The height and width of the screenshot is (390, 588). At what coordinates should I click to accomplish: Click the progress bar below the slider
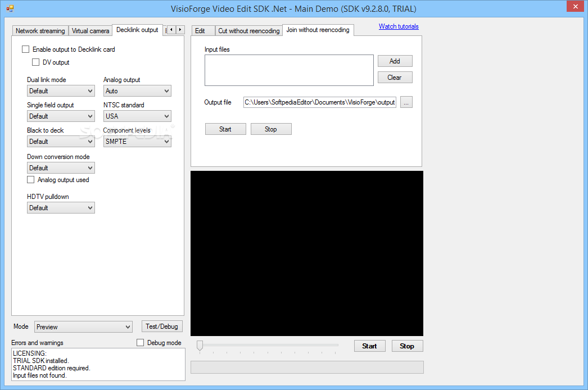(x=307, y=368)
